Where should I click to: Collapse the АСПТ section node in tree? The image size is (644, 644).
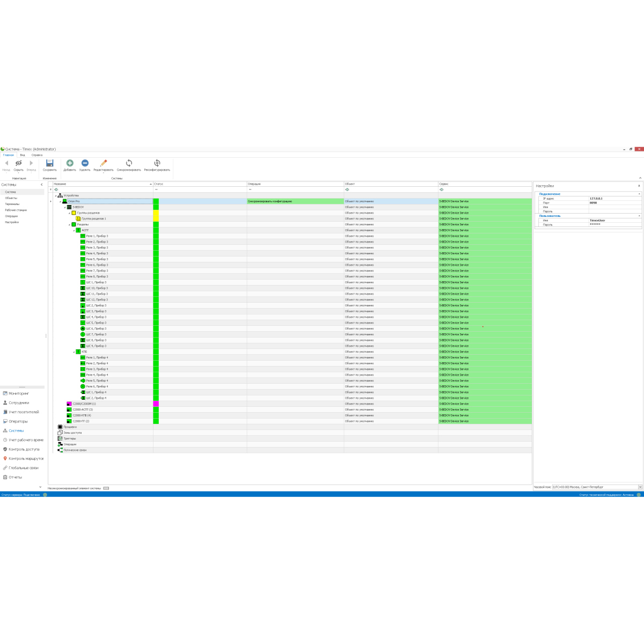(x=74, y=230)
